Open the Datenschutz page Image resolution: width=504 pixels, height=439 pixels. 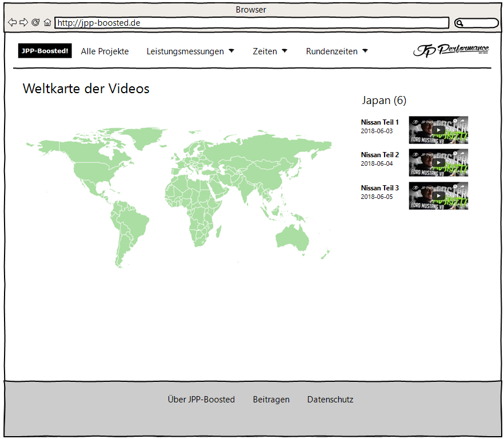tap(330, 400)
